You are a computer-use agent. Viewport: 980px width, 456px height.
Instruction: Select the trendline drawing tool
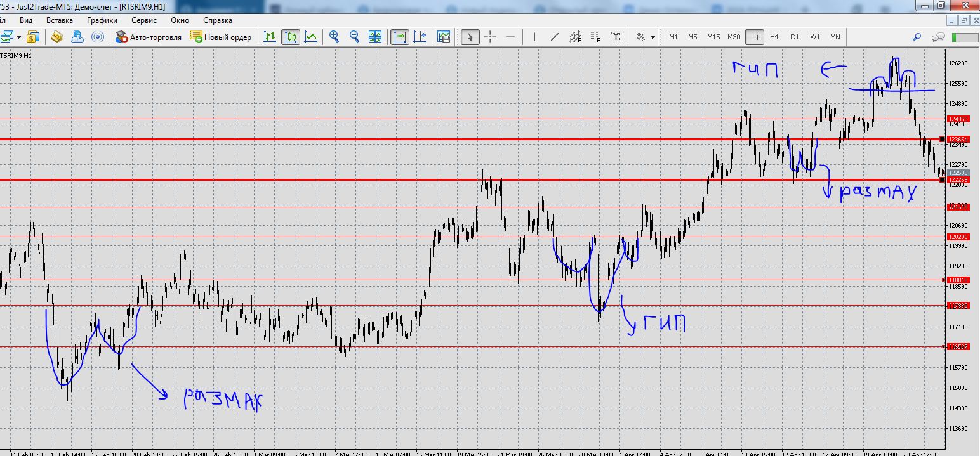555,37
